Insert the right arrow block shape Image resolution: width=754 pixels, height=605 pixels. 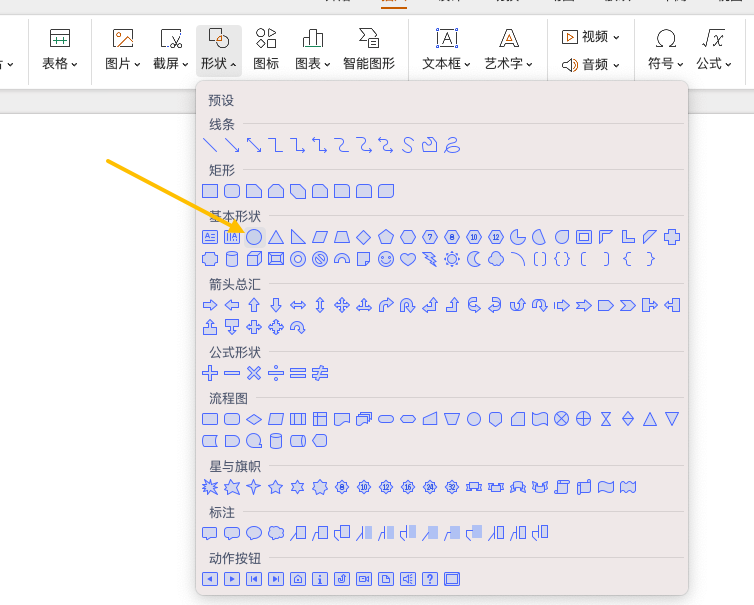click(x=210, y=305)
